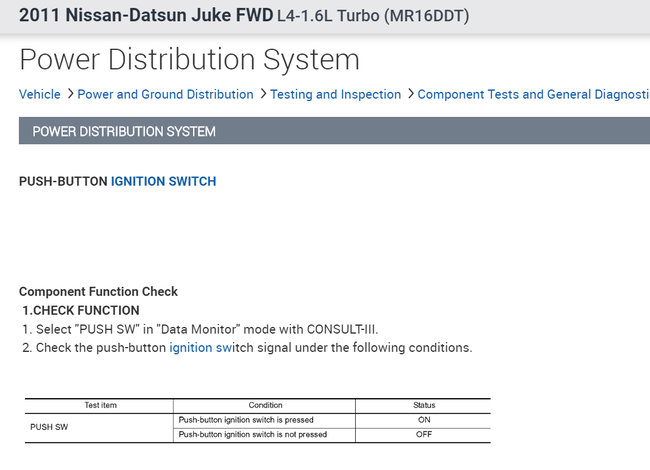
Task: Click the 2011 Nissan-Datsun Juke FWD vehicle title
Action: pos(146,16)
